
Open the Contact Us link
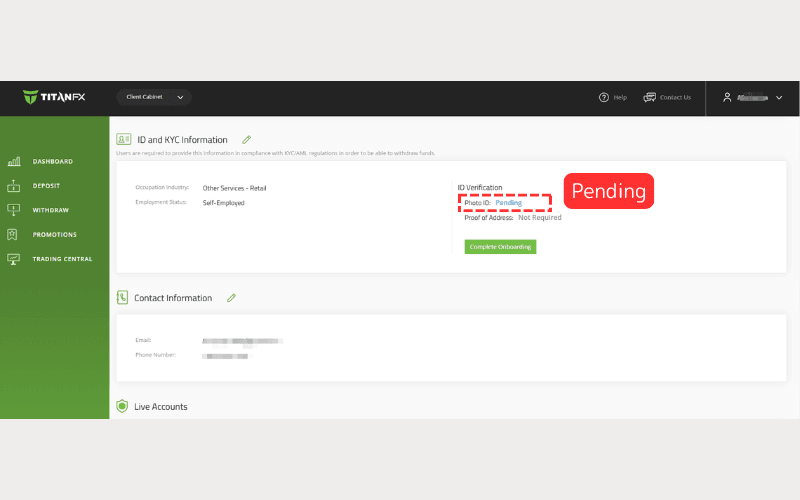[675, 97]
